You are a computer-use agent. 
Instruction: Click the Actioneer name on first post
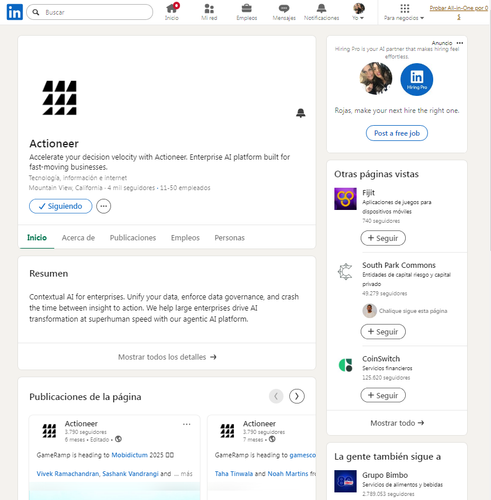tap(81, 424)
